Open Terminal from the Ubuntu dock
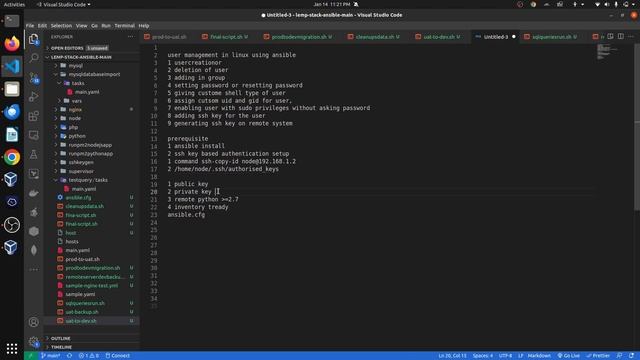 (12, 21)
